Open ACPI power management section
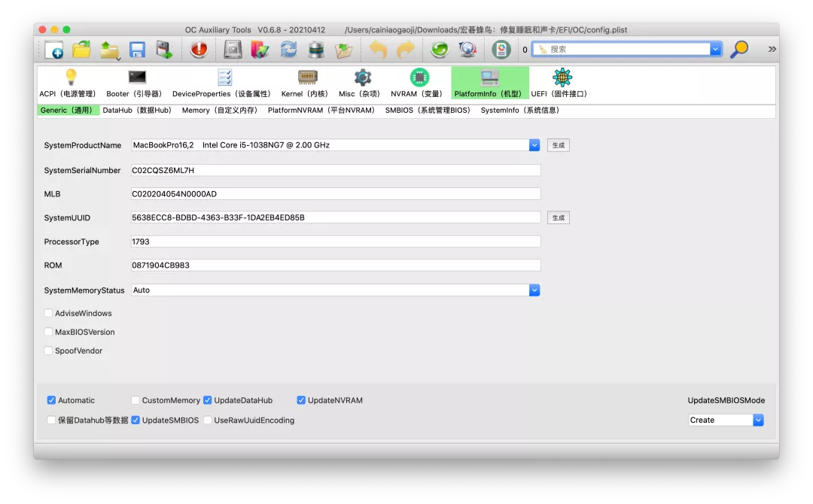The height and width of the screenshot is (504, 813). pyautogui.click(x=68, y=83)
